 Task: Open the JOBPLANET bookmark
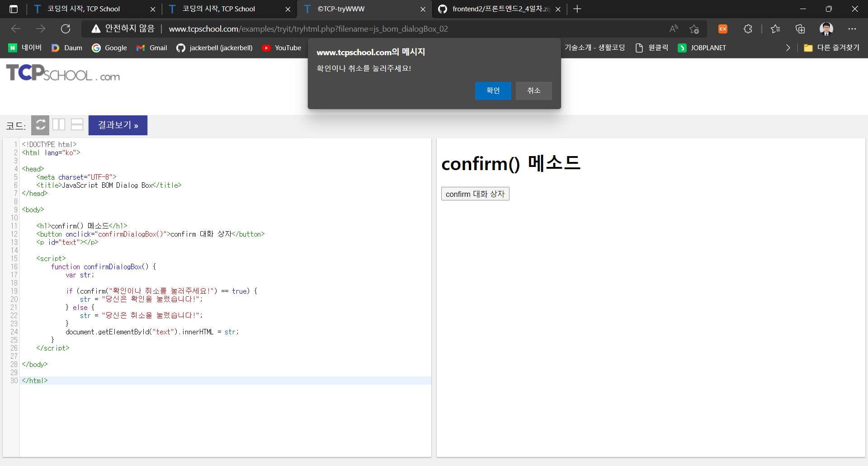tap(702, 48)
